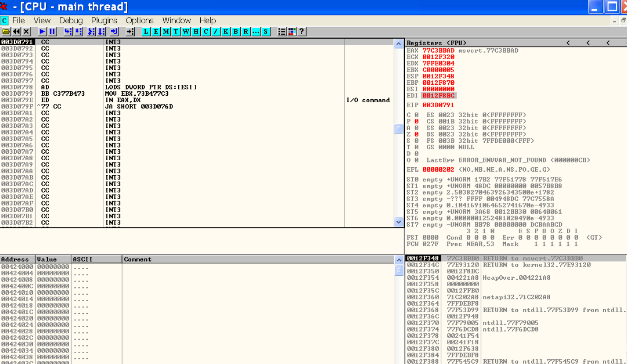Open the Options menu

tap(140, 21)
